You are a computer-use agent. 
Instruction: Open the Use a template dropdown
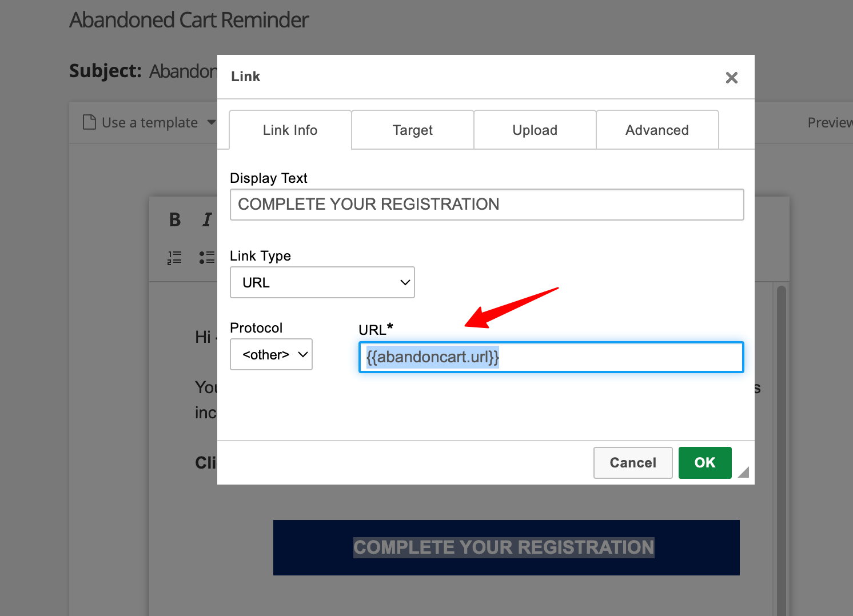(x=150, y=122)
